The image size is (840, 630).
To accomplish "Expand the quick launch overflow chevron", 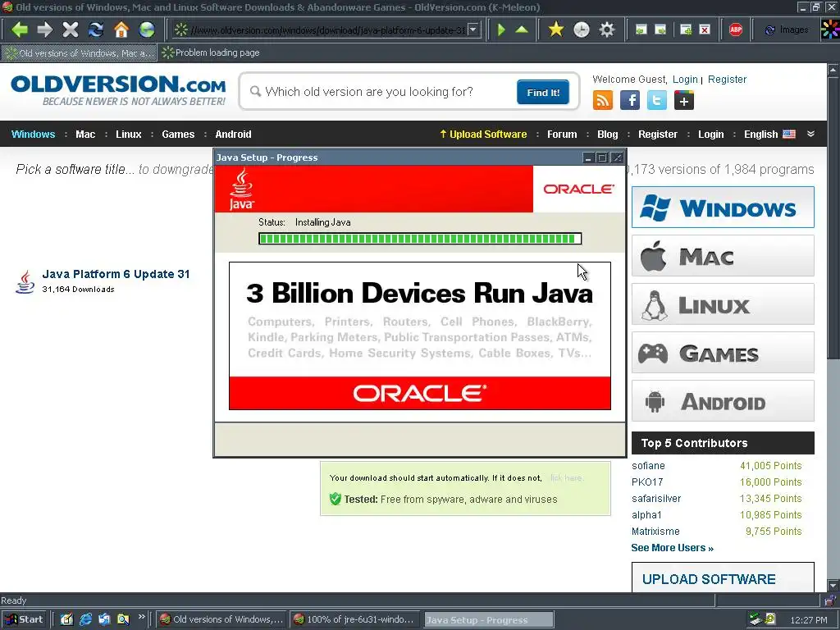I will (x=141, y=617).
